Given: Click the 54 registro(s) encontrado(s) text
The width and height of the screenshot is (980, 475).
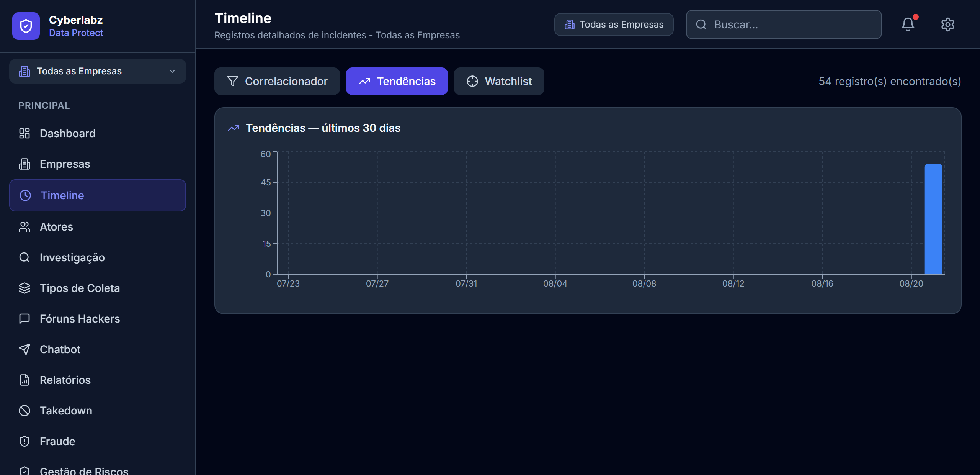Looking at the screenshot, I should coord(890,81).
